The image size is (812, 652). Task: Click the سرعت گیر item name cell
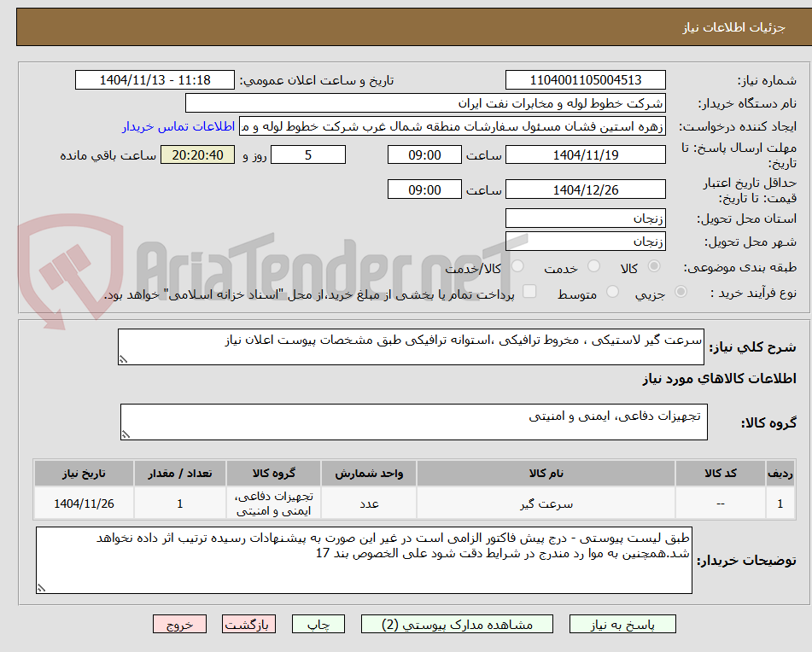tap(546, 504)
